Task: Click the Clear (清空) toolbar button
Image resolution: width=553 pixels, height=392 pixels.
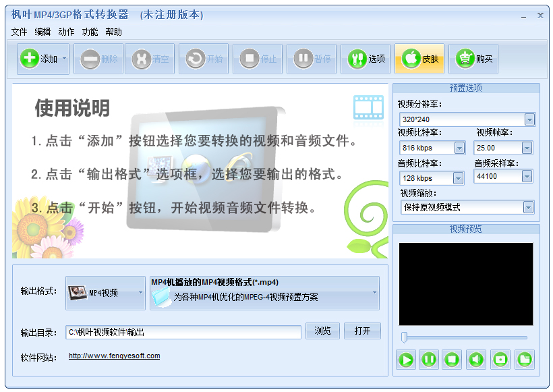Action: tap(150, 59)
